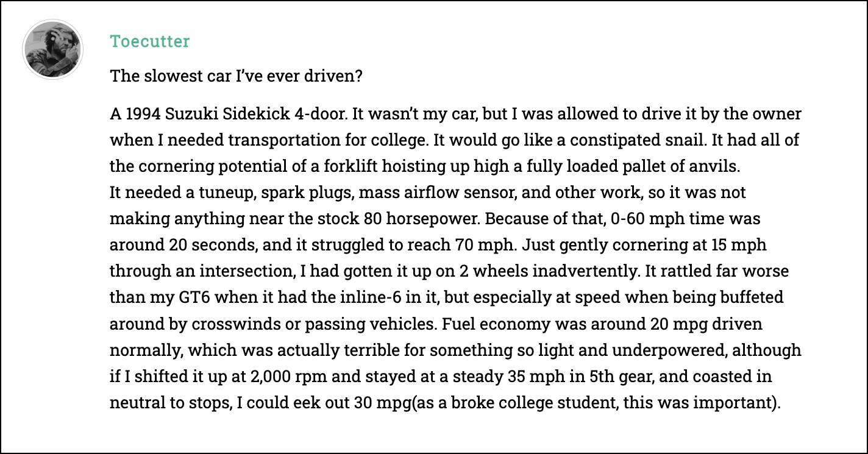Click Toecutter's profile avatar picture

51,49
